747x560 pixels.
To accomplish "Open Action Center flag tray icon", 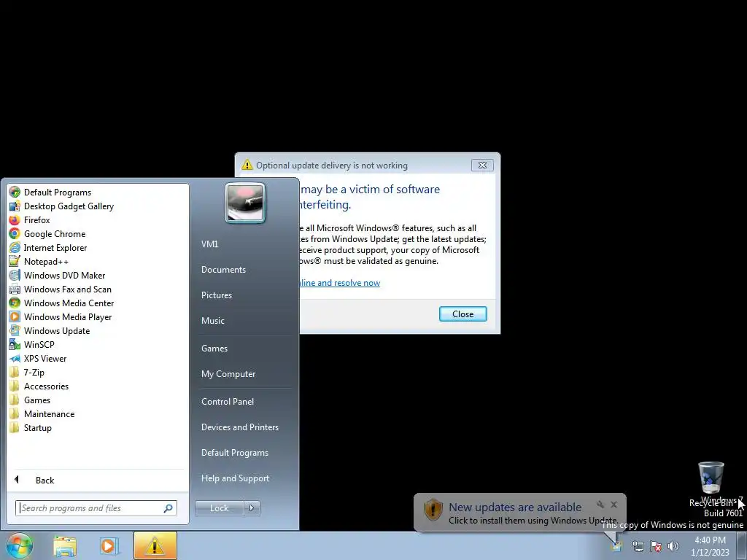I will (656, 546).
